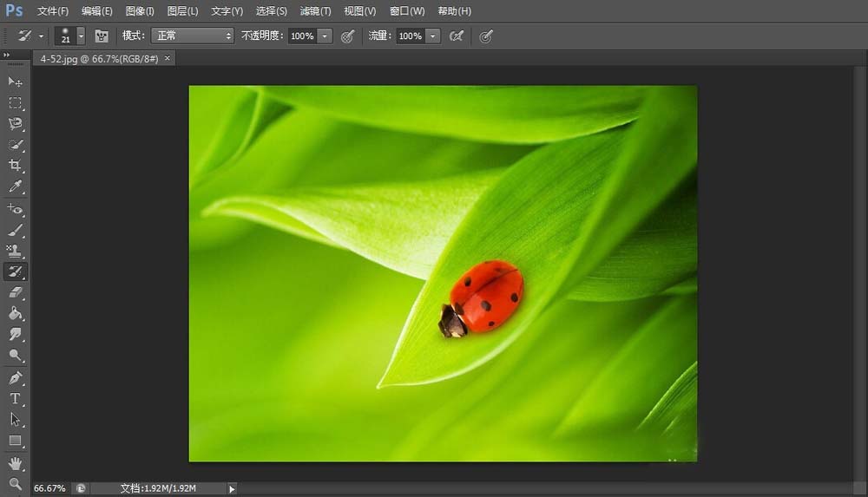Toggle pressure control for brush size
Screen dimensions: 868x497
click(485, 36)
